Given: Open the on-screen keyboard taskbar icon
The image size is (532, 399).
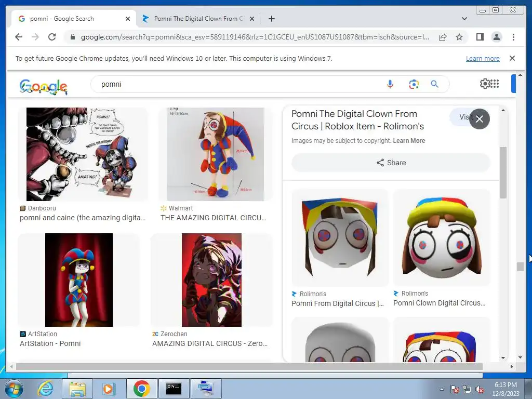Looking at the screenshot, I should pos(206,389).
